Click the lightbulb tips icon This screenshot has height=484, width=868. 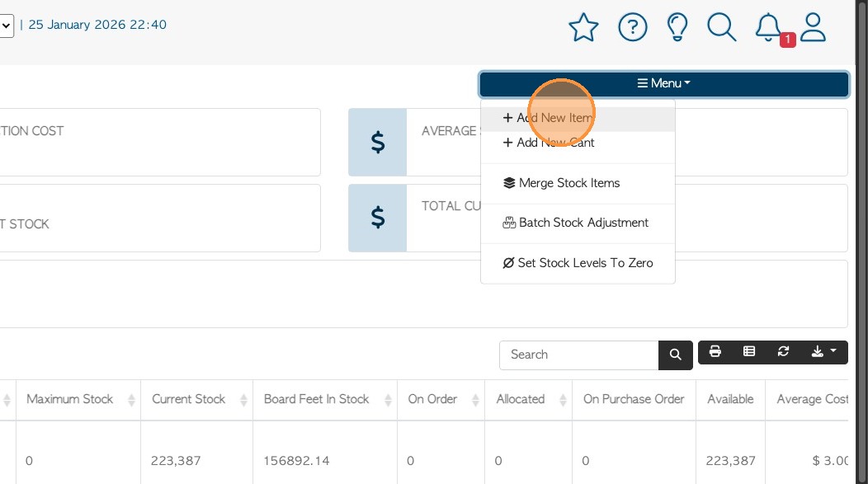(x=677, y=28)
